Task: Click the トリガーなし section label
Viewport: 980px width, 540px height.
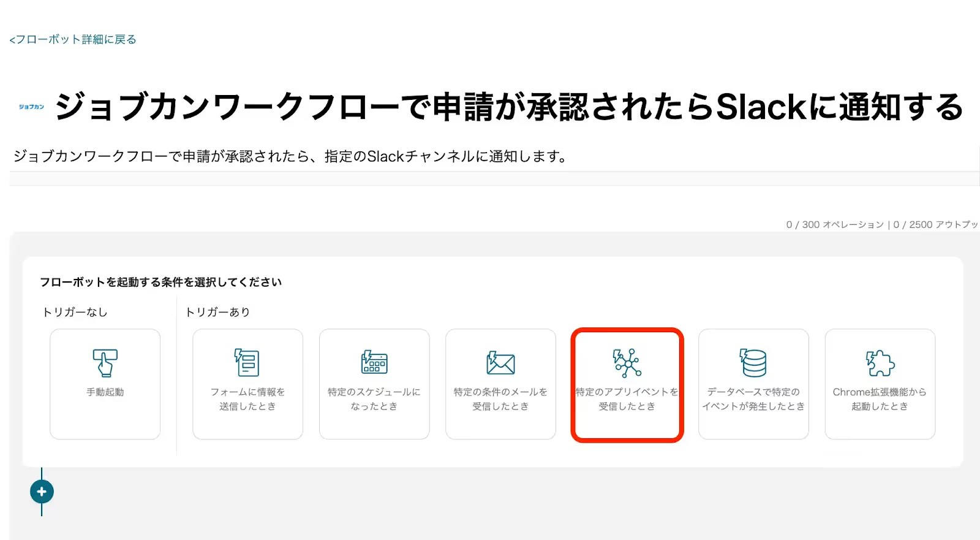Action: (x=75, y=313)
